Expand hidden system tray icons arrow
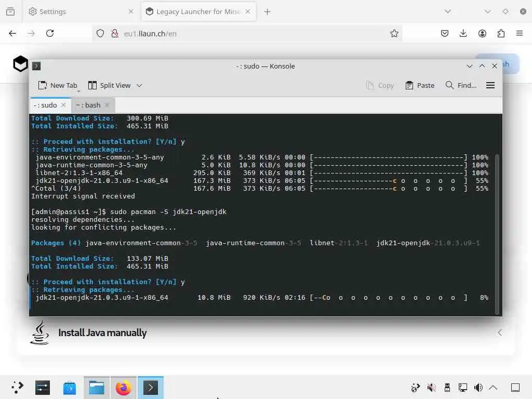 494,388
